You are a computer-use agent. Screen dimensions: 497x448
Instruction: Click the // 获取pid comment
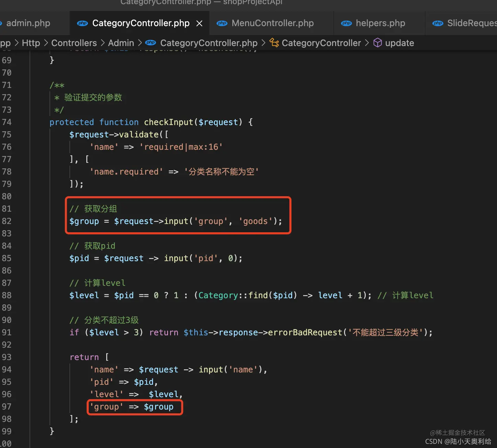tap(92, 246)
